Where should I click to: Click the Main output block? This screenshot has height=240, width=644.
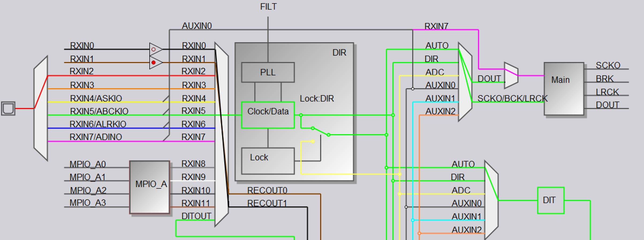(564, 89)
